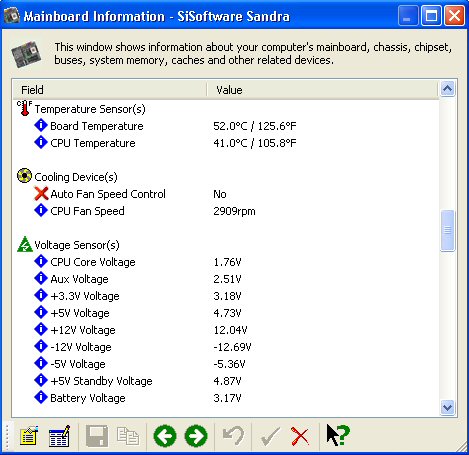Click the mainboard icon in the header description
Viewport: 469px width, 455px height.
click(26, 54)
